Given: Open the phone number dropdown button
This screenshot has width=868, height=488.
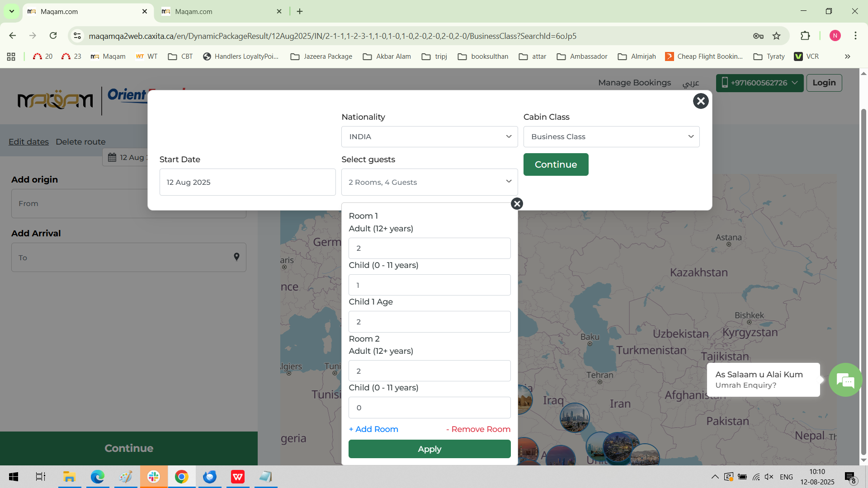Looking at the screenshot, I should click(759, 83).
